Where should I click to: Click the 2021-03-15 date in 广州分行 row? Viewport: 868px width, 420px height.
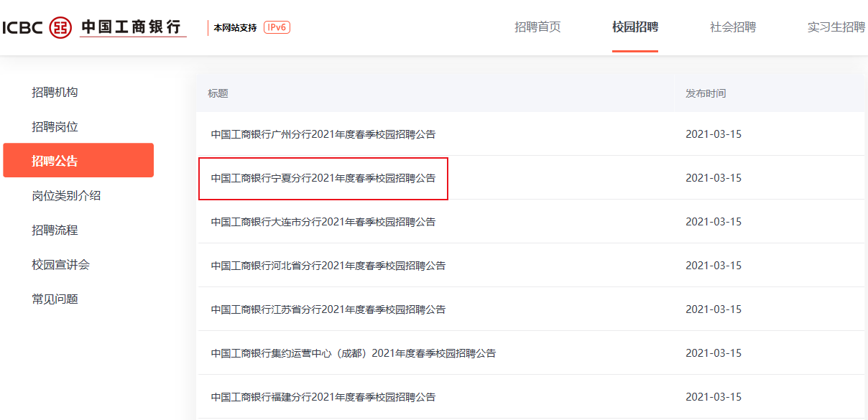pos(713,134)
